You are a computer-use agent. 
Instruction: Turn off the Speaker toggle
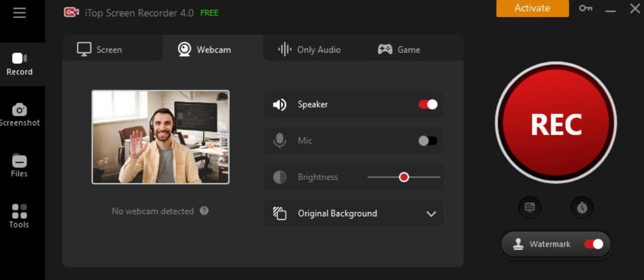tap(428, 104)
